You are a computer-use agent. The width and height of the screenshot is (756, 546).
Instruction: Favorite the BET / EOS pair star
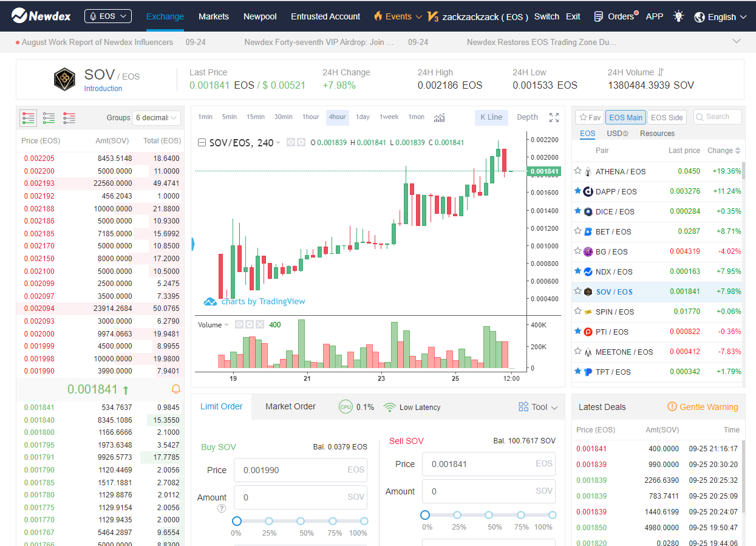(x=578, y=231)
